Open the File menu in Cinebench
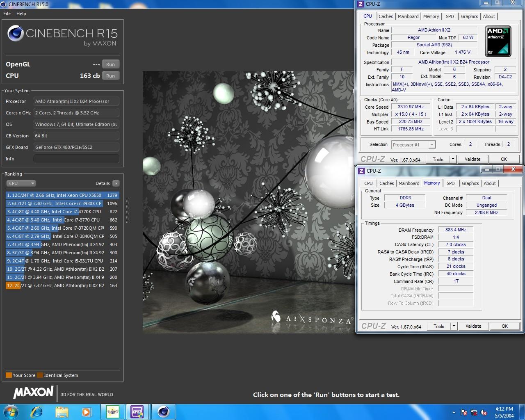525x420 pixels. 7,14
